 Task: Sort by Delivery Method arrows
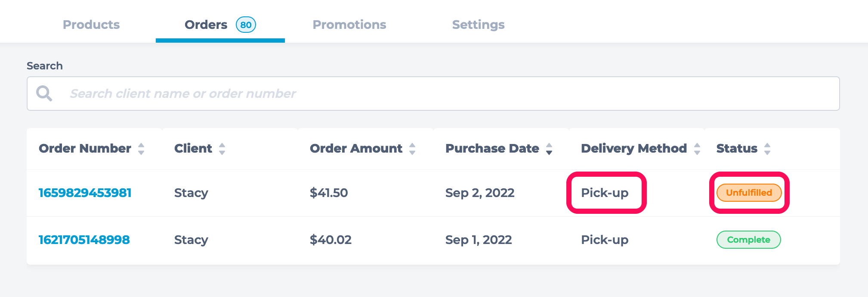click(697, 149)
